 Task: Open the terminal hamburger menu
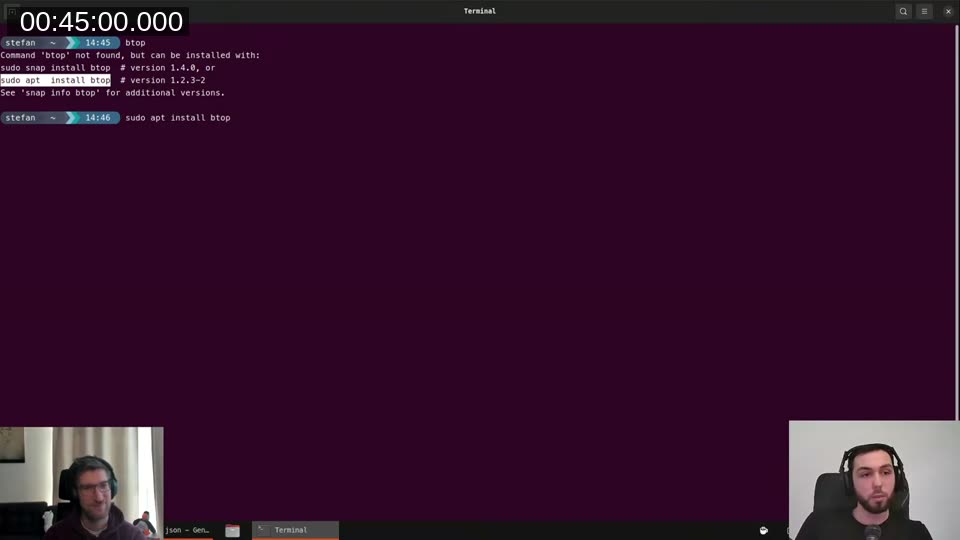pos(924,11)
